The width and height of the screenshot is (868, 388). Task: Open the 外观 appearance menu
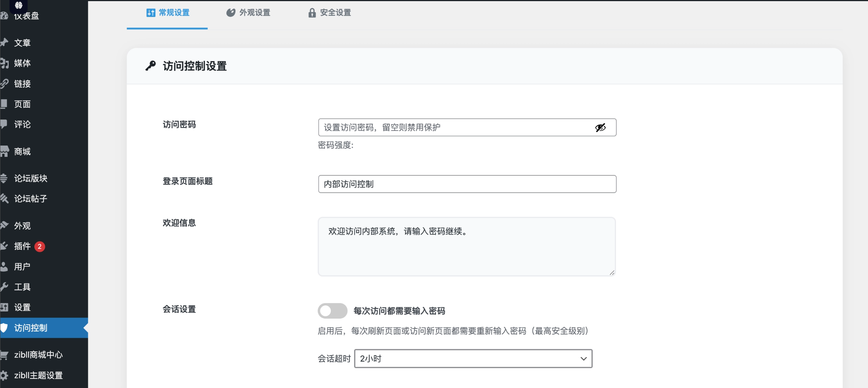pos(23,225)
